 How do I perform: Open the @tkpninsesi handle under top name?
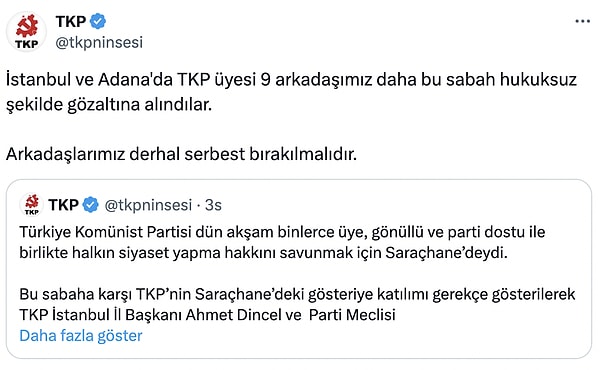click(99, 42)
